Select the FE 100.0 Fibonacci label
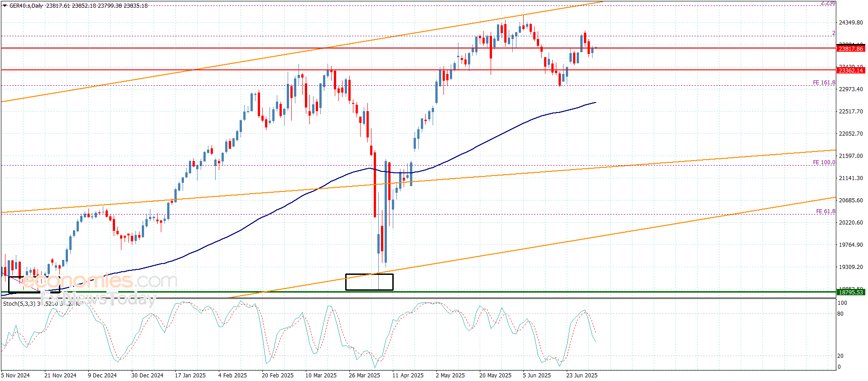868x381 pixels. (824, 162)
